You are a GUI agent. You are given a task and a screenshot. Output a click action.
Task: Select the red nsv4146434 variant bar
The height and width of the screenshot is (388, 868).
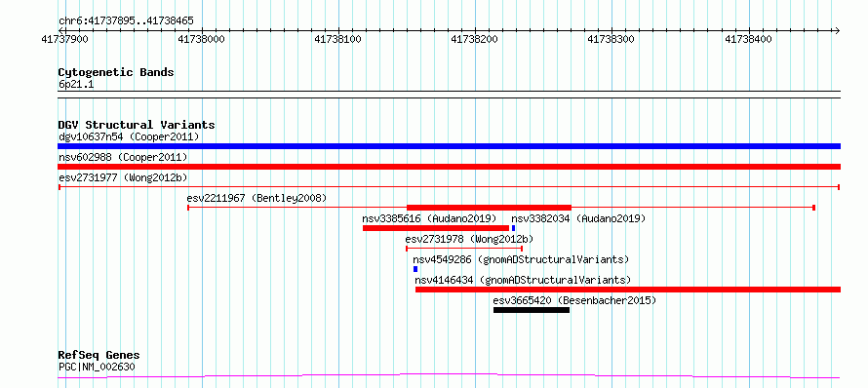[x=628, y=290]
